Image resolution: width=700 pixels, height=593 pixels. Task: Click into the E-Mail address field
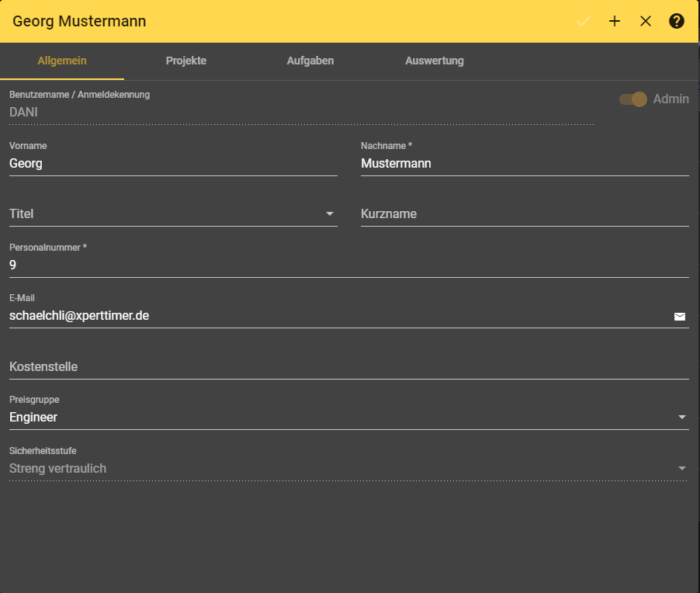[334, 317]
